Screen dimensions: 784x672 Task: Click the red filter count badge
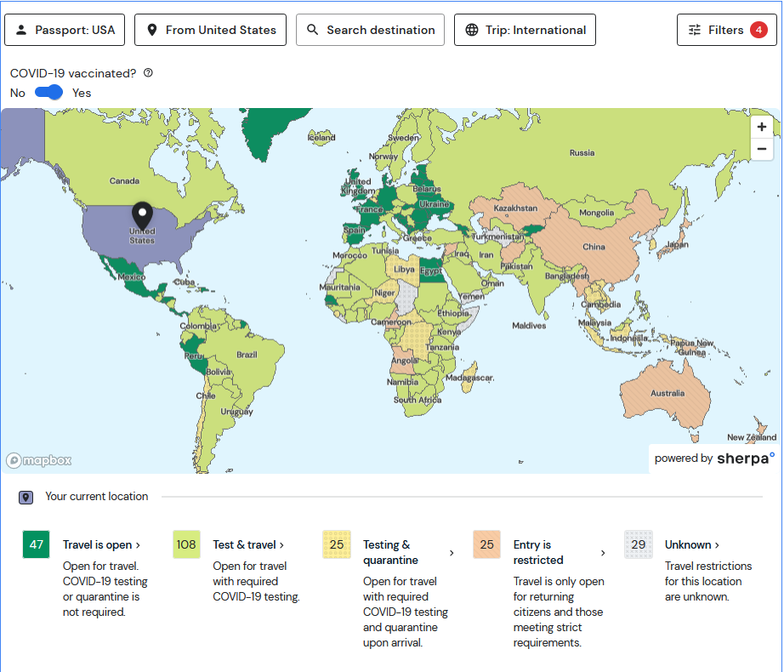point(758,30)
